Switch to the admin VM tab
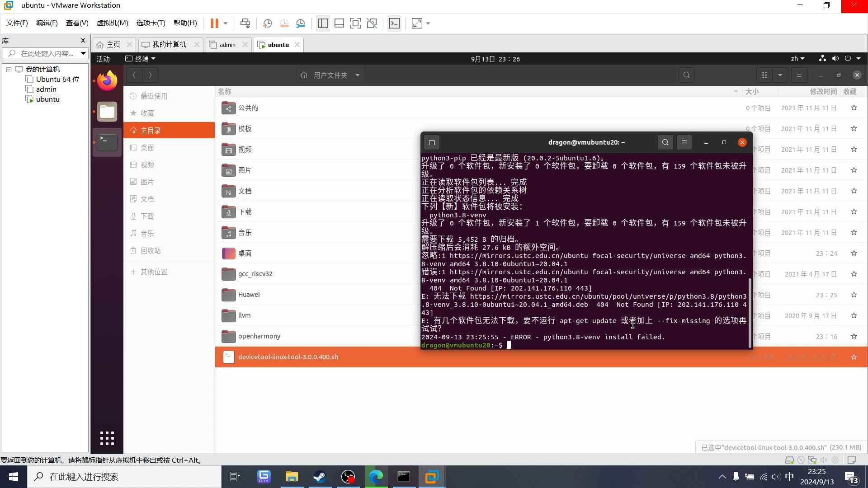 (227, 45)
